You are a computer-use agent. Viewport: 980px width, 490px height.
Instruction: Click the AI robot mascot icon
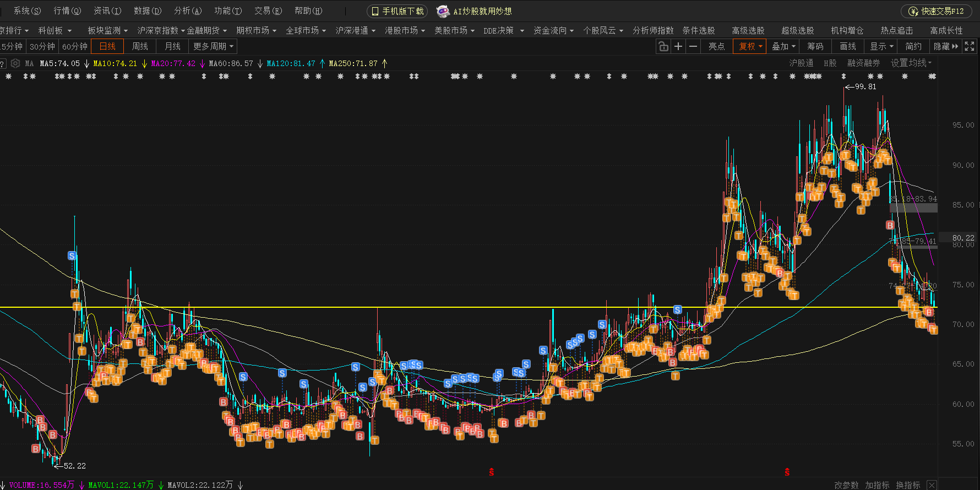point(443,11)
